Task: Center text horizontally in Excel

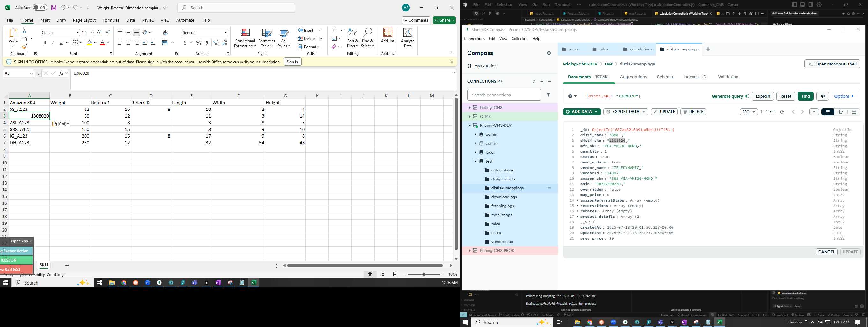Action: (128, 43)
